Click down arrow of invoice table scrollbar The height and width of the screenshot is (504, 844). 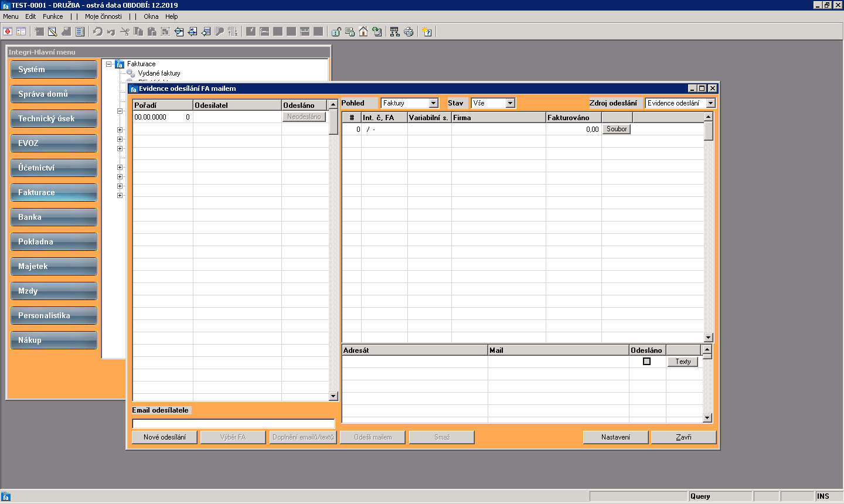(708, 338)
